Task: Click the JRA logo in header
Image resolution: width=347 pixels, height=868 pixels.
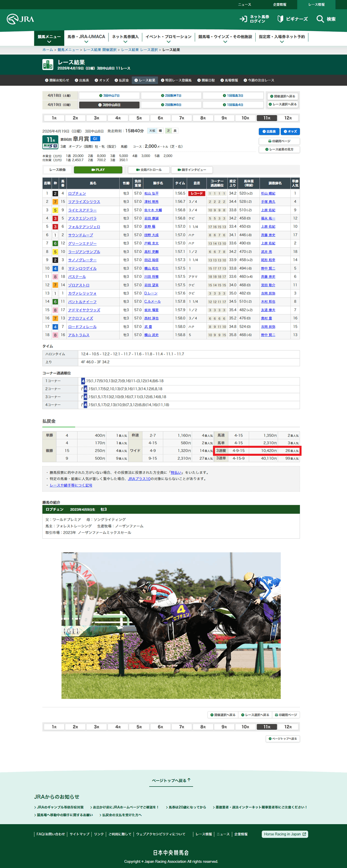Action: pos(20,19)
